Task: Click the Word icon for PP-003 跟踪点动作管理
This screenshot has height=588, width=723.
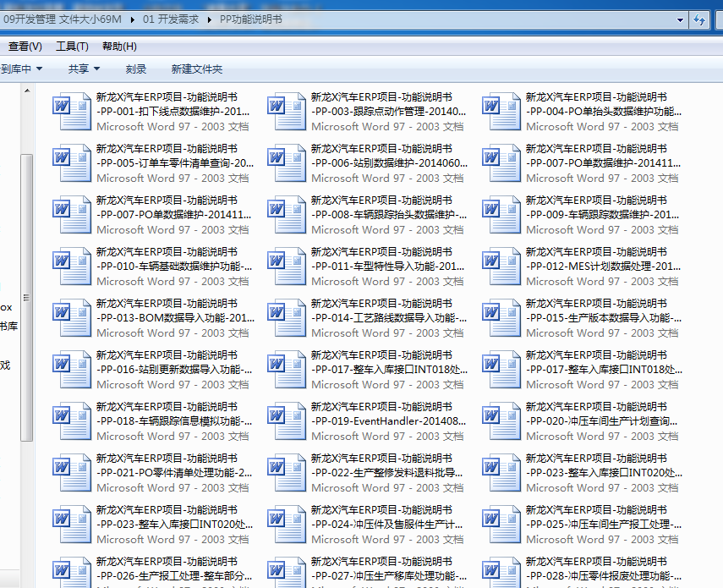Action: tap(287, 112)
